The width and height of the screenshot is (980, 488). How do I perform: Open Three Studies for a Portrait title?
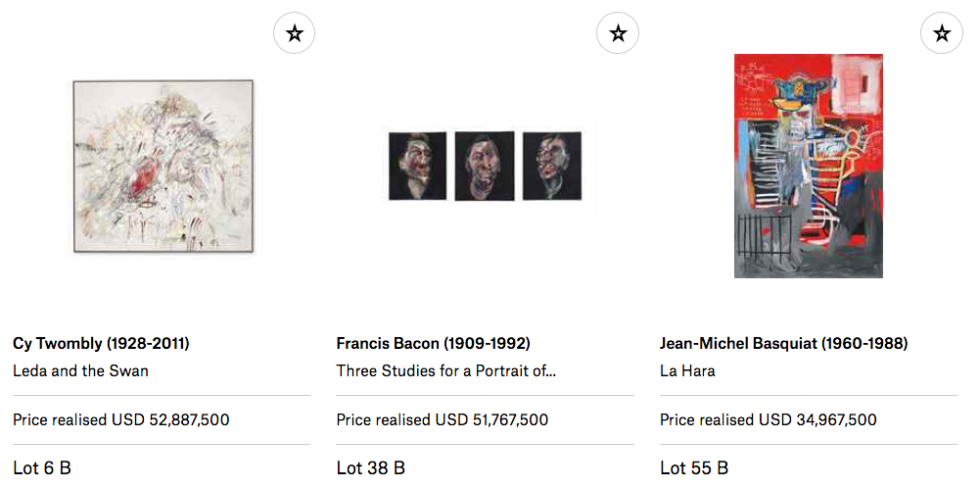click(x=446, y=371)
